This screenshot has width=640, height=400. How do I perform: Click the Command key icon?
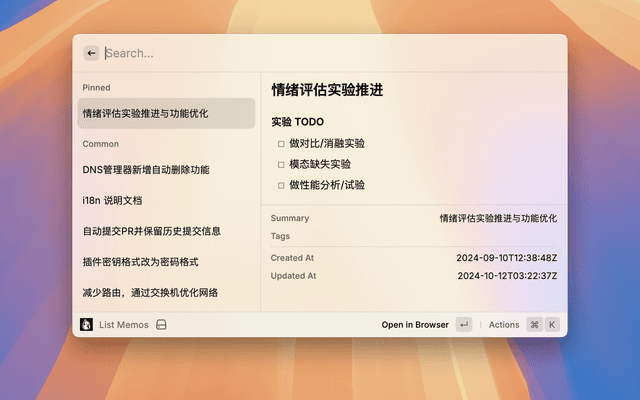click(x=534, y=325)
